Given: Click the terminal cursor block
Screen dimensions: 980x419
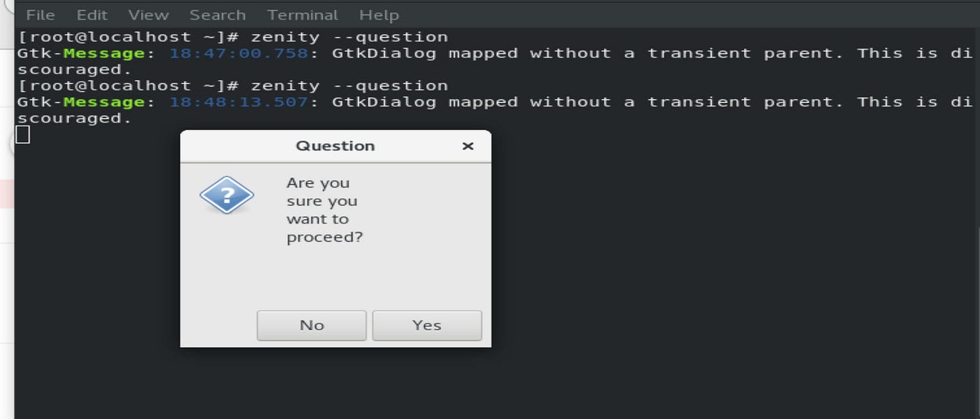Looking at the screenshot, I should 22,135.
